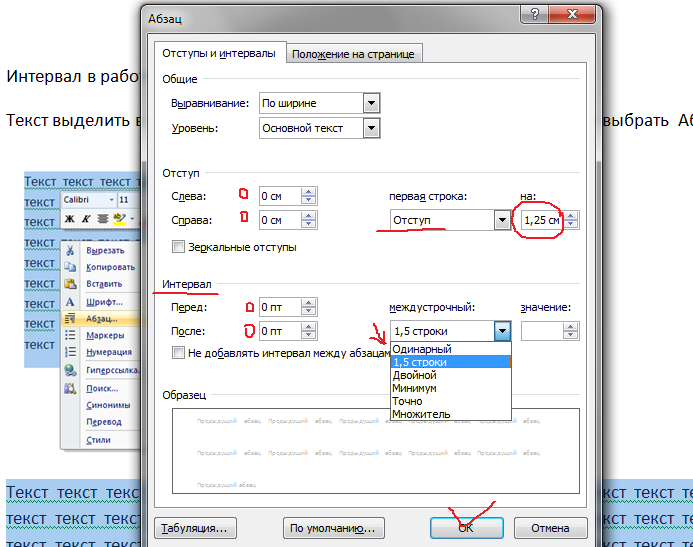Screen dimensions: 693x547
Task: Choose Стили in the context menu
Action: tap(98, 440)
